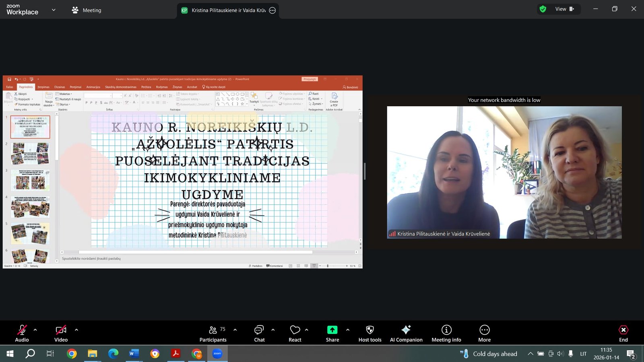This screenshot has height=362, width=644.
Task: Open the View layout dropdown
Action: (564, 9)
